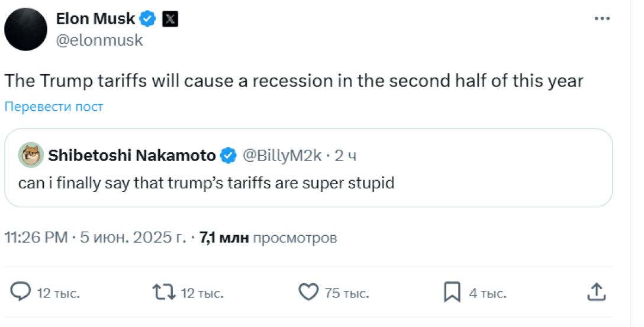The image size is (644, 327).
Task: Click the reply speech bubble icon
Action: (x=21, y=291)
